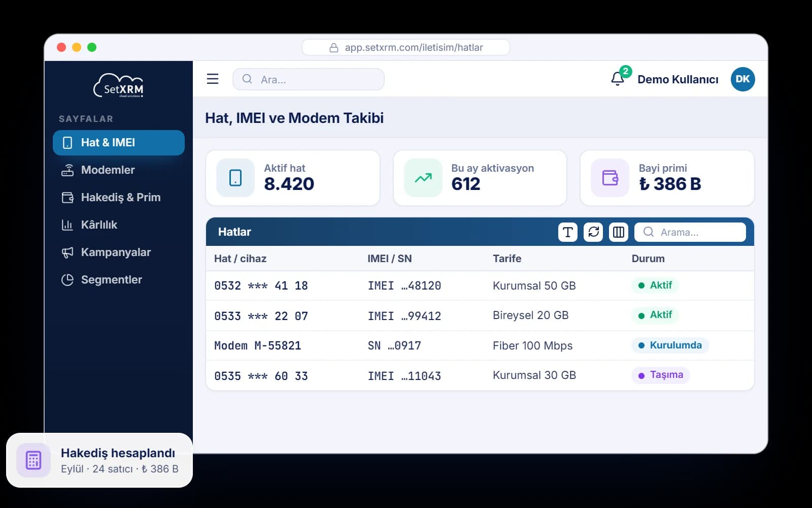Click the Aktif badge for Bireysel 20 GB
The height and width of the screenshot is (508, 812).
pos(655,315)
